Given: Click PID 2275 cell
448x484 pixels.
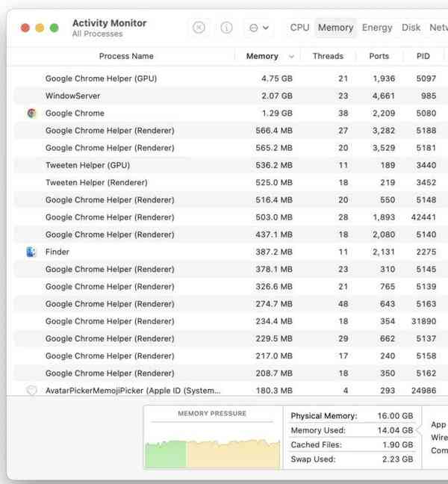Looking at the screenshot, I should [x=426, y=252].
